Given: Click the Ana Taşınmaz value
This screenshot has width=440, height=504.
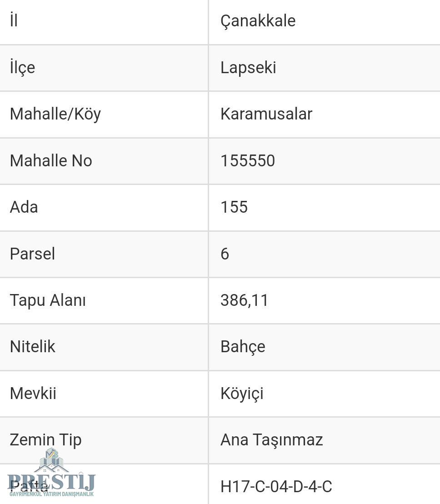Looking at the screenshot, I should 271,440.
